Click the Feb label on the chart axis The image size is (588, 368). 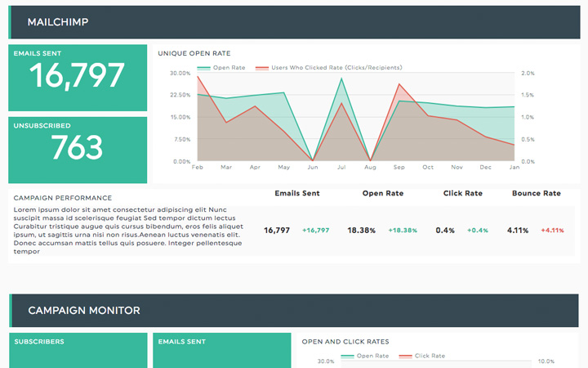[x=198, y=167]
